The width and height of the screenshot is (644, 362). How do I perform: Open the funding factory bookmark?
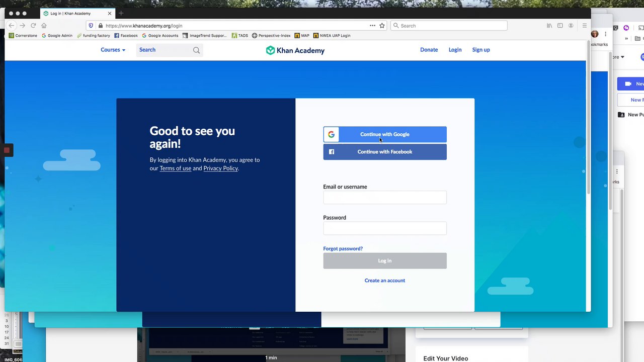click(93, 36)
